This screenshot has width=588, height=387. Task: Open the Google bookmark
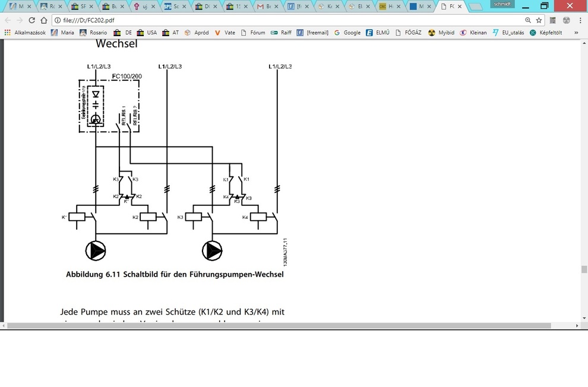tap(347, 33)
